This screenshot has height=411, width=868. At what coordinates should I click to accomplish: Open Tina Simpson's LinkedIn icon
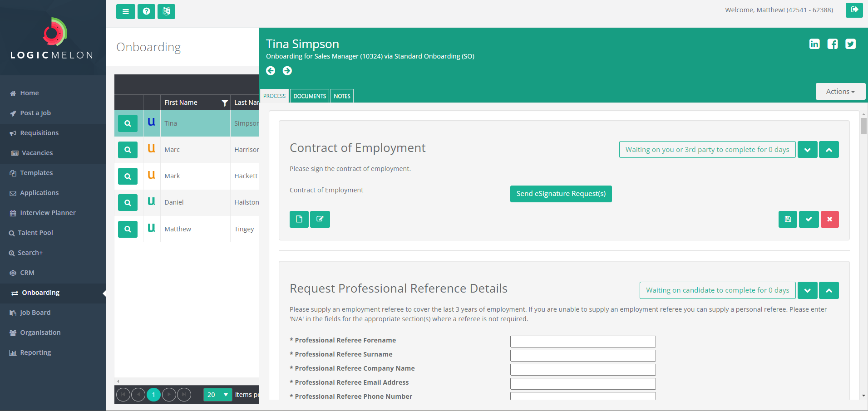click(x=814, y=44)
